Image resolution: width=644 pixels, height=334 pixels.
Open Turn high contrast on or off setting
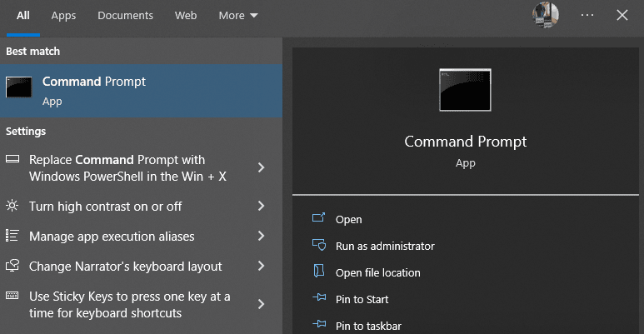coord(105,206)
